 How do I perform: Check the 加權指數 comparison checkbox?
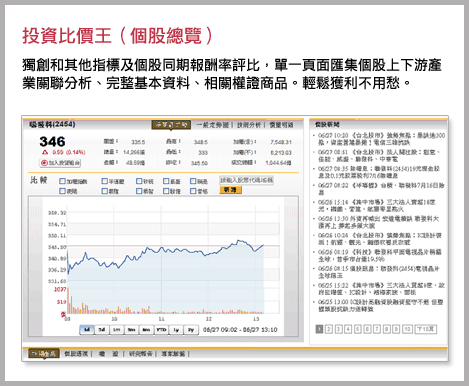click(62, 181)
